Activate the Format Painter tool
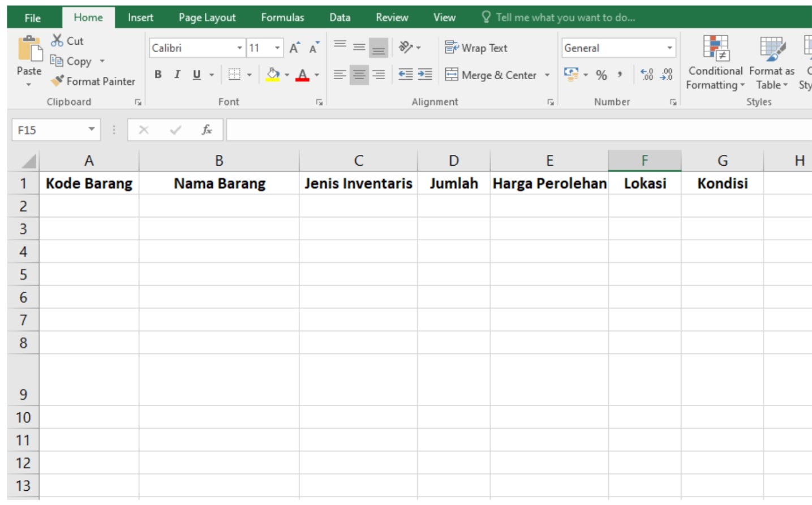 point(94,81)
